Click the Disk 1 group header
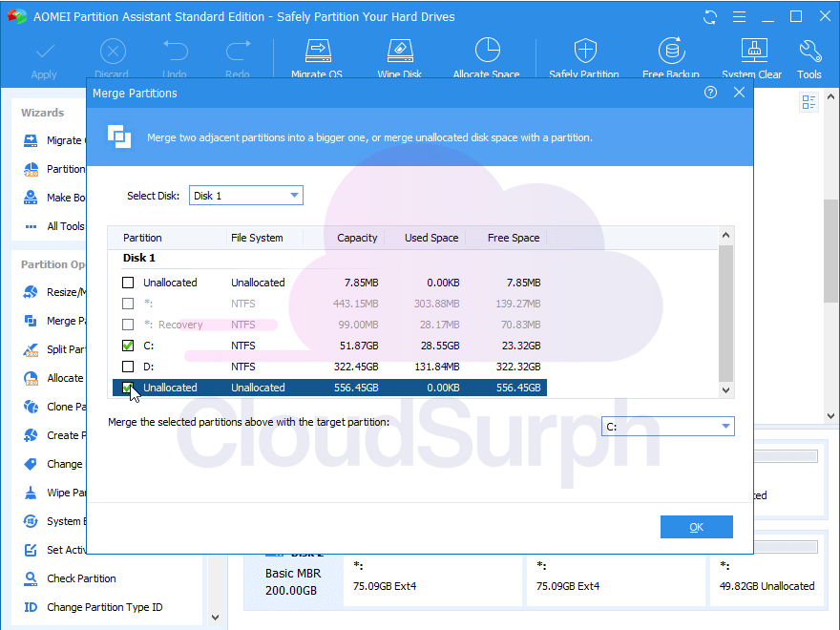This screenshot has width=840, height=630. click(139, 258)
